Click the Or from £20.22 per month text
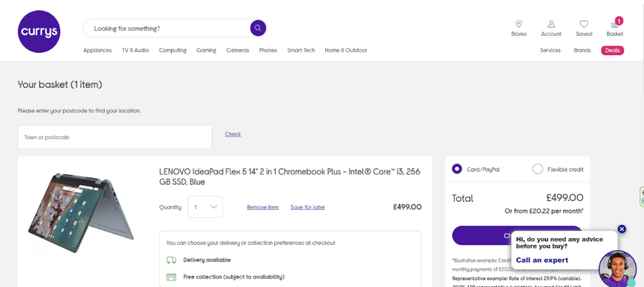Viewport: 644px width, 287px height. [x=544, y=211]
